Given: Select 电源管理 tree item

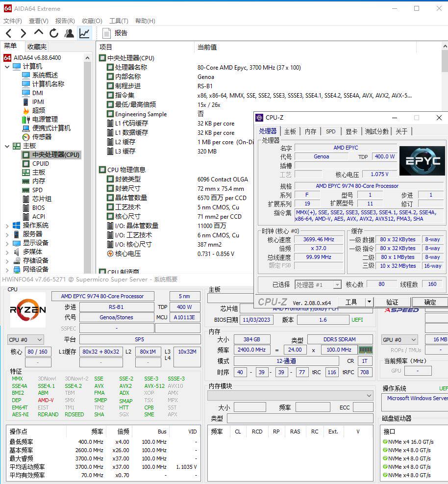Looking at the screenshot, I should click(x=45, y=119).
